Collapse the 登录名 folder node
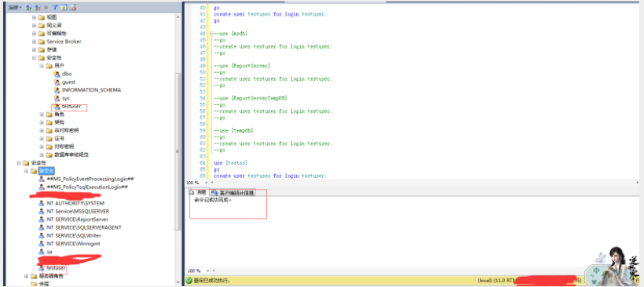Image resolution: width=644 pixels, height=287 pixels. click(x=27, y=171)
